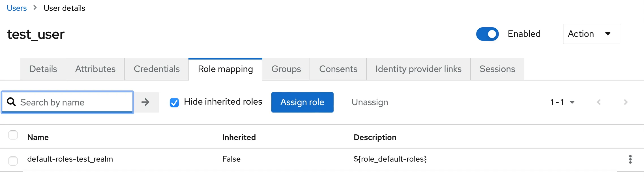Click the Assign role button
This screenshot has width=644, height=182.
point(302,102)
